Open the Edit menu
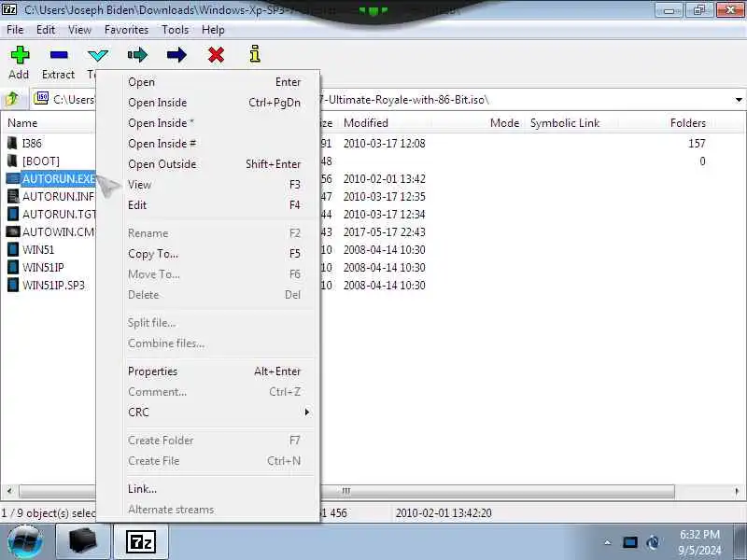Screen dimensions: 747x560 point(46,30)
